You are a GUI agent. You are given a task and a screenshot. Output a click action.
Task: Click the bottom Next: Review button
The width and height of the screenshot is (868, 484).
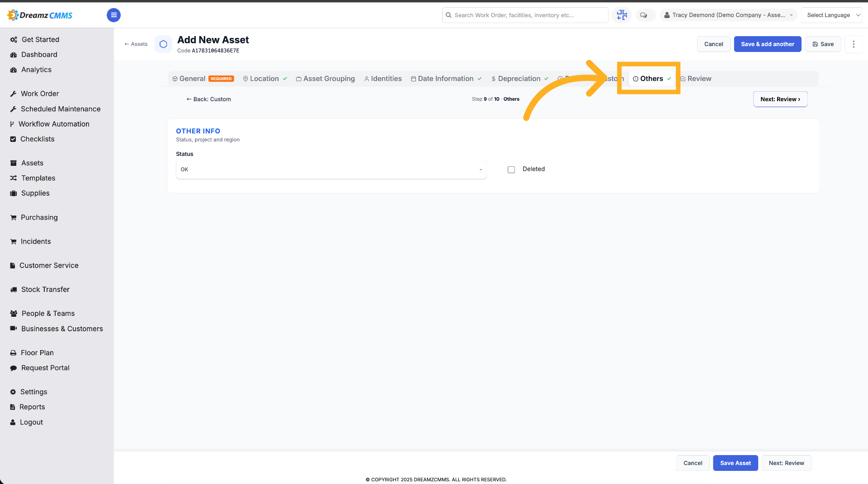(x=786, y=463)
